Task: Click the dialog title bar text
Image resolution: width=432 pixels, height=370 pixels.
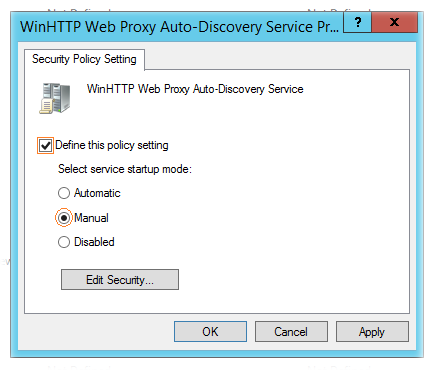Action: coord(179,27)
